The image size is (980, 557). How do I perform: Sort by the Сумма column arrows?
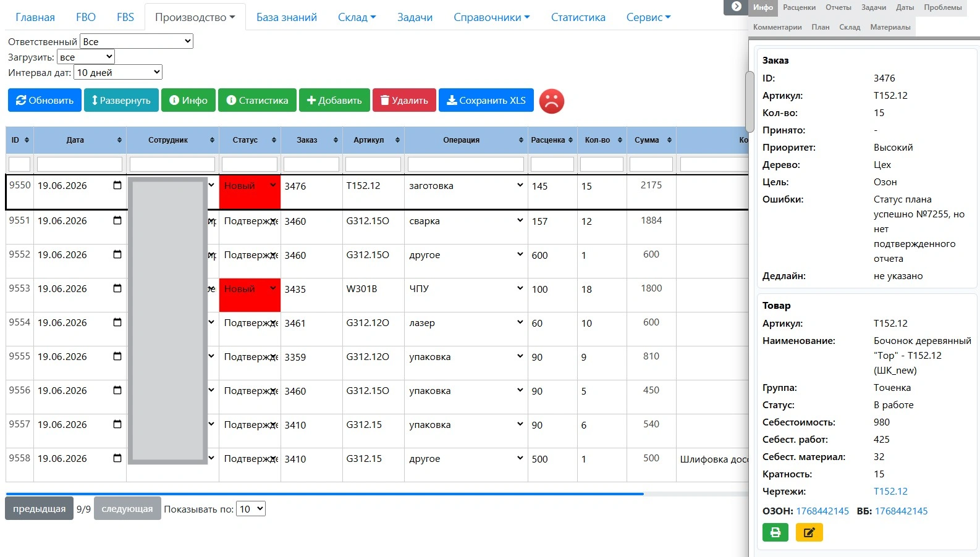click(x=669, y=140)
